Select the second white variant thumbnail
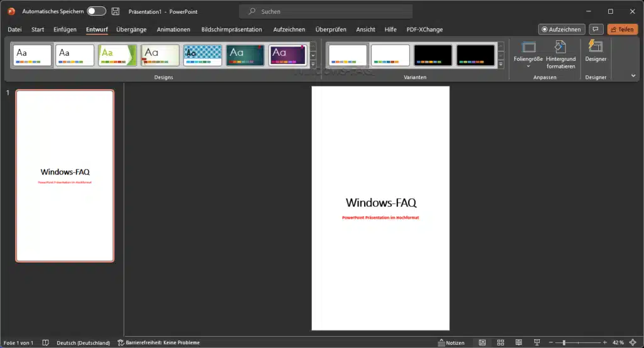Screen dimensions: 644x348 [x=390, y=55]
